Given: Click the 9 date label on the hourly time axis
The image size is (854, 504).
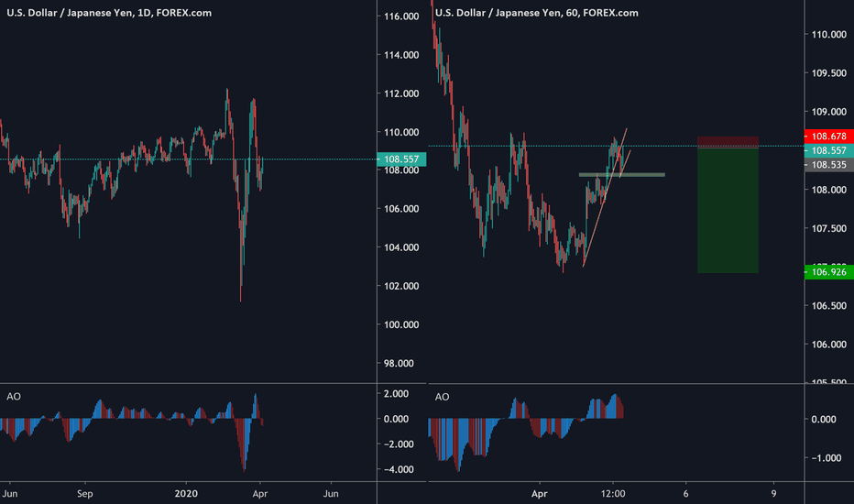Looking at the screenshot, I should click(x=773, y=494).
